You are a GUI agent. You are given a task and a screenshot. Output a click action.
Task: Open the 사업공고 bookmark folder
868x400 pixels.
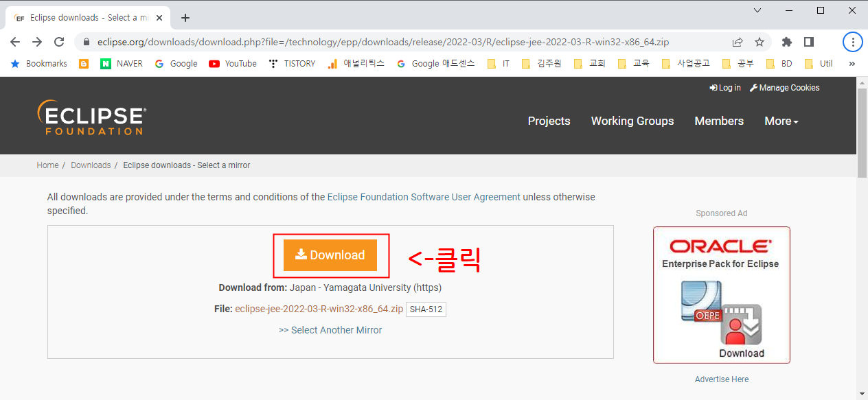pos(685,63)
